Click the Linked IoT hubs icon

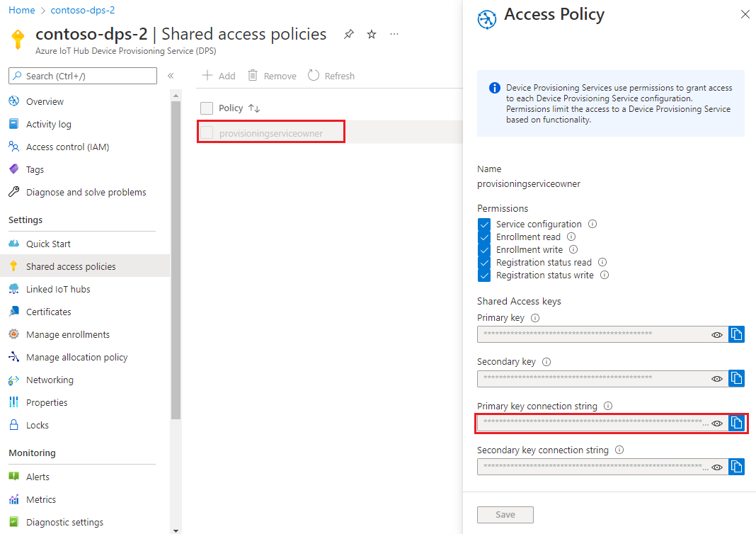click(x=14, y=289)
